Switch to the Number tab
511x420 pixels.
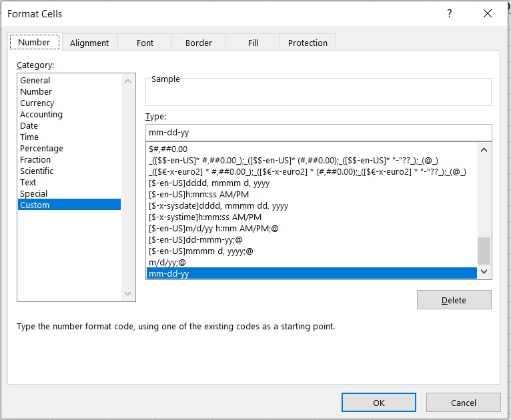[x=34, y=42]
